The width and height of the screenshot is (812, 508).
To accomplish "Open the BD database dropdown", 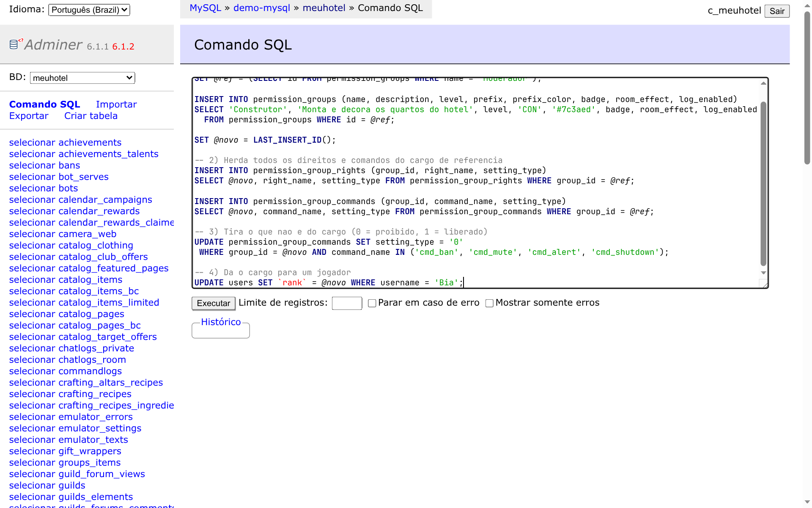I will tap(82, 78).
